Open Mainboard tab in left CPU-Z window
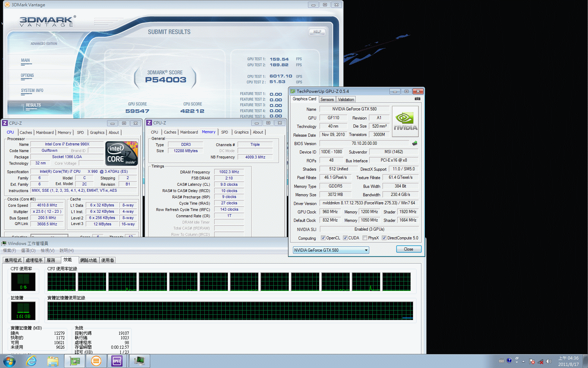 45,132
